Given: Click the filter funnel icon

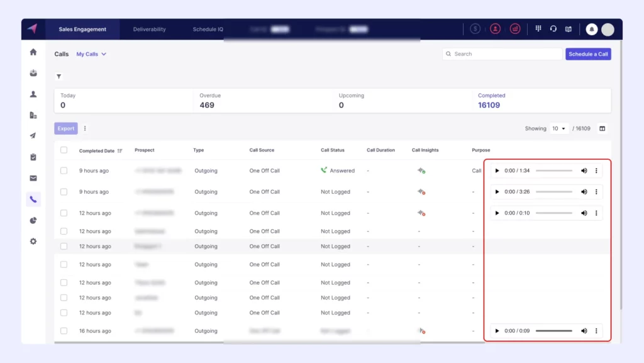Looking at the screenshot, I should click(58, 76).
